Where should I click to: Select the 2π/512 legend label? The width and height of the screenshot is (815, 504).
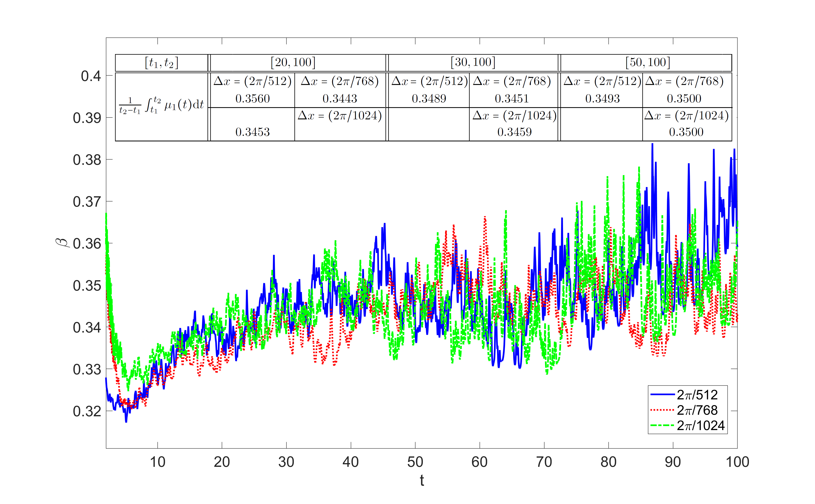[697, 395]
